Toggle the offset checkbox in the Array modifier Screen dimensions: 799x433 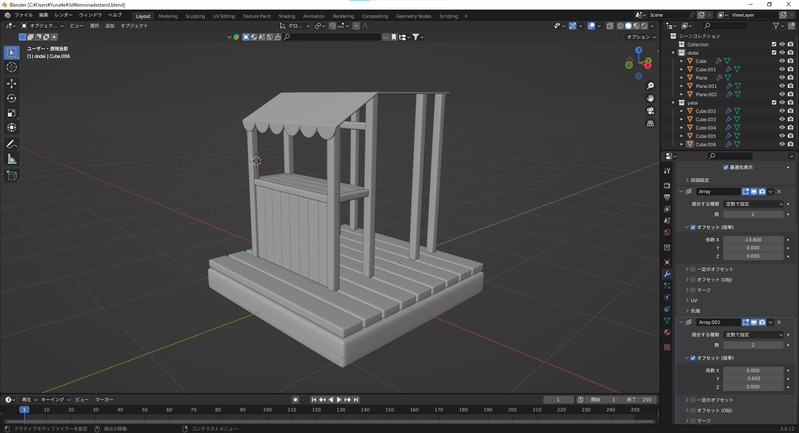pyautogui.click(x=692, y=227)
